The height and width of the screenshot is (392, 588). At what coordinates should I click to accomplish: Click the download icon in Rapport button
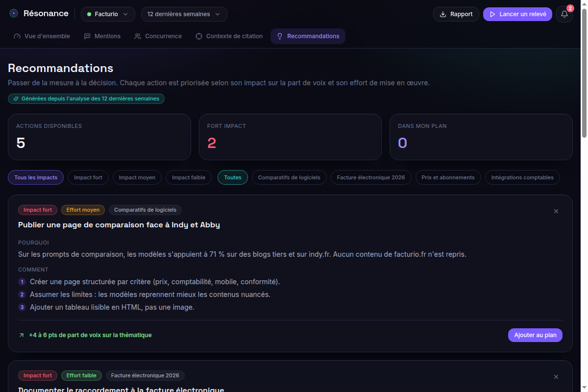coord(443,14)
